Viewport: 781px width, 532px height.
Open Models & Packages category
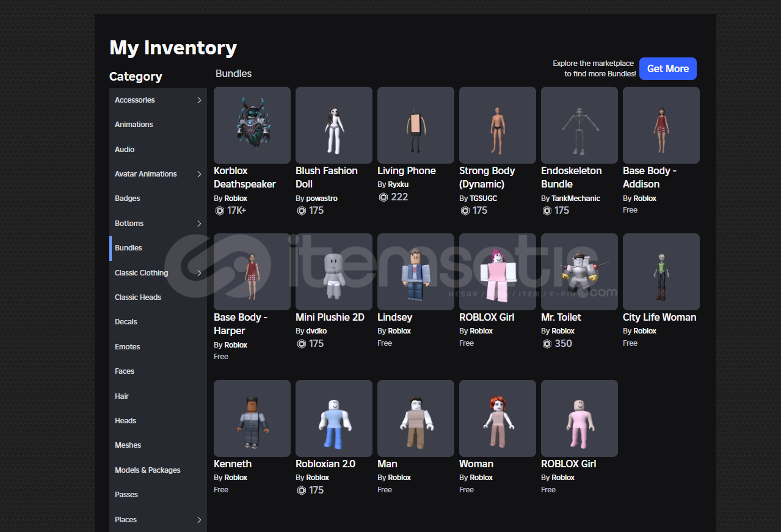(x=158, y=470)
